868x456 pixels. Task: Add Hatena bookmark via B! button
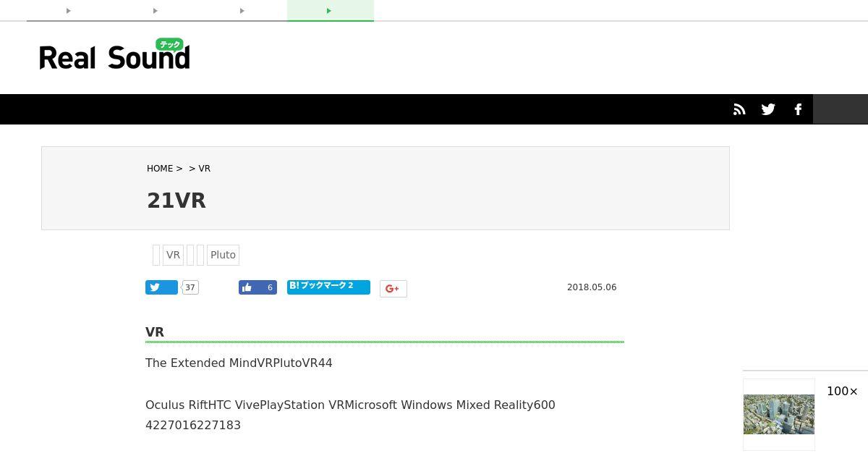click(328, 287)
